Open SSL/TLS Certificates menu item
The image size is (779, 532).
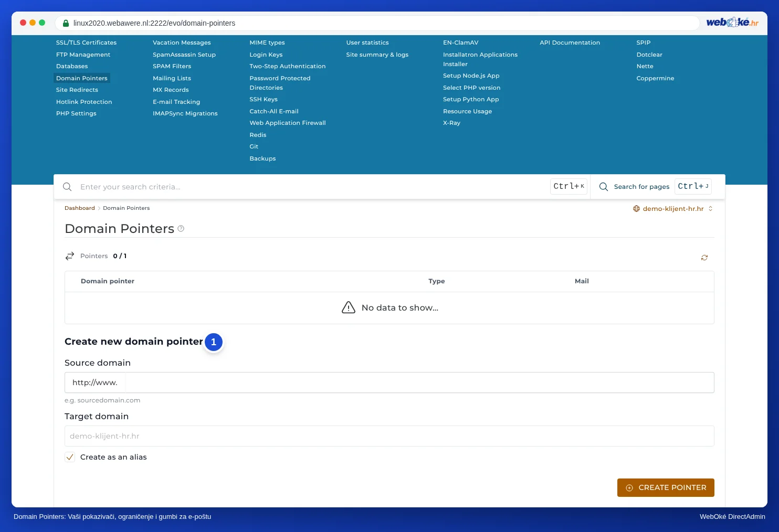(x=87, y=42)
